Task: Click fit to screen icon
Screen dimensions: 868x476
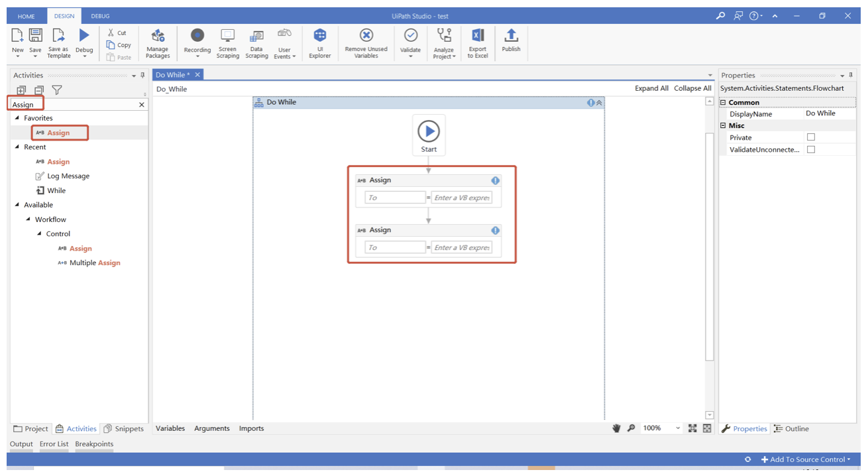Action: [692, 428]
